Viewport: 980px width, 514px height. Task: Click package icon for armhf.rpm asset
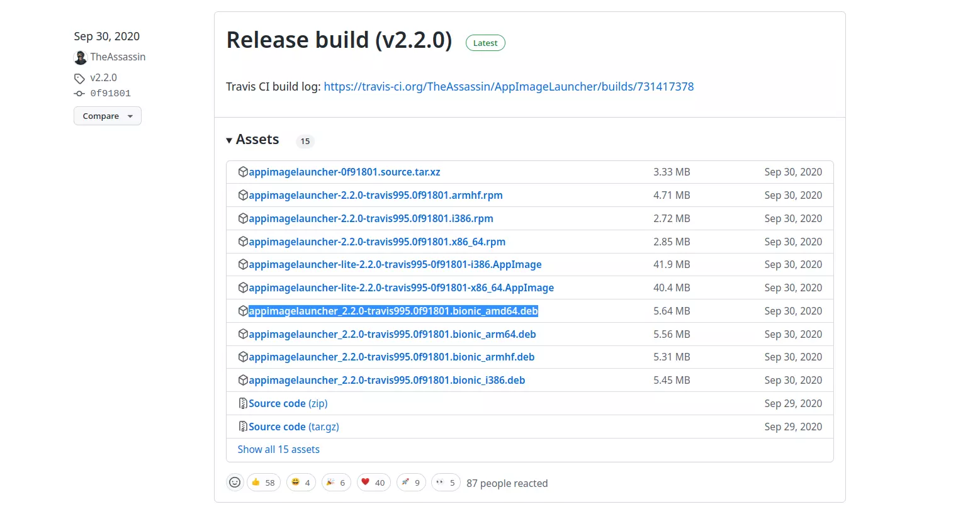coord(243,195)
